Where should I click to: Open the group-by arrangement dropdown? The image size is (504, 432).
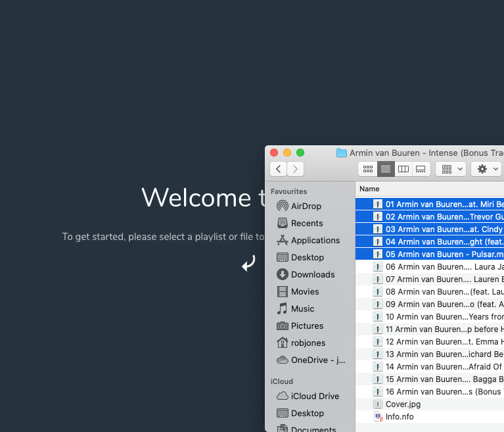(x=451, y=169)
